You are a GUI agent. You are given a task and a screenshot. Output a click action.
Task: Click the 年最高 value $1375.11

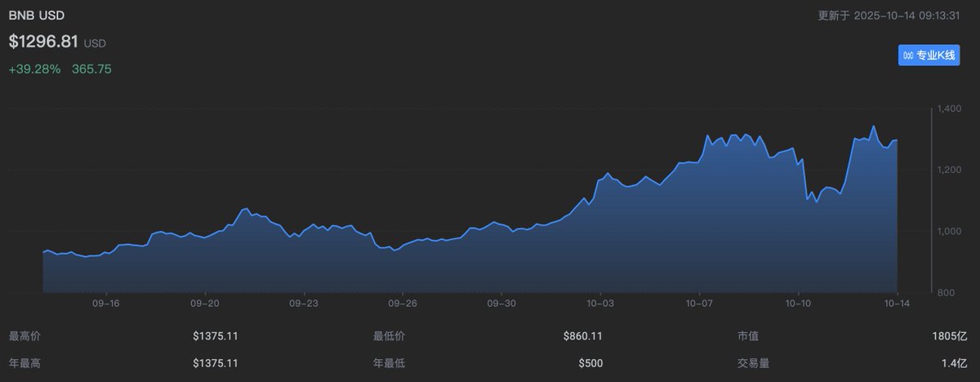pyautogui.click(x=215, y=362)
